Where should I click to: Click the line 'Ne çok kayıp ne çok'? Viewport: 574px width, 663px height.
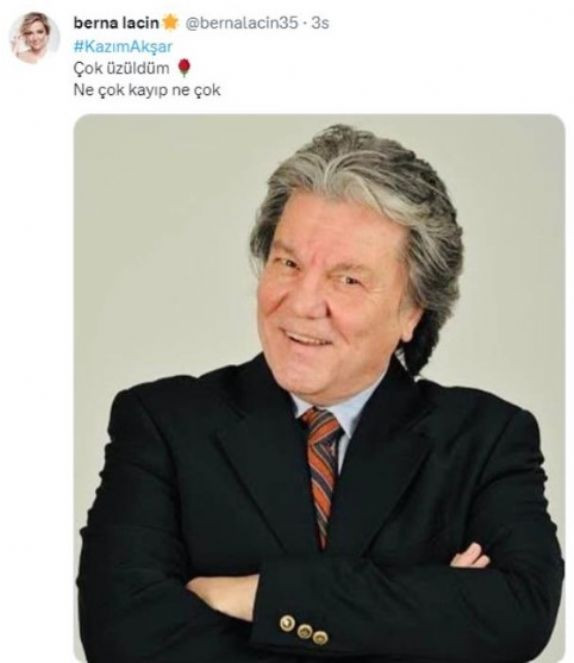[147, 90]
